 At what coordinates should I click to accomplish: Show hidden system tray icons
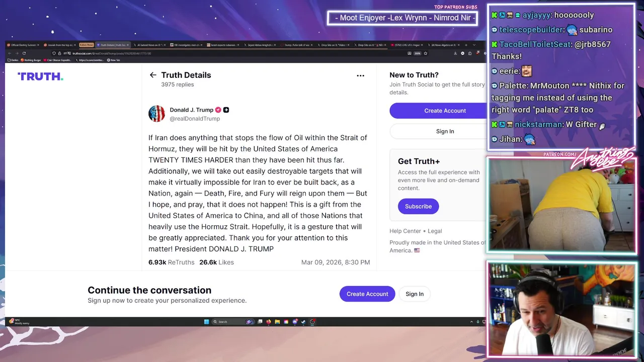471,322
